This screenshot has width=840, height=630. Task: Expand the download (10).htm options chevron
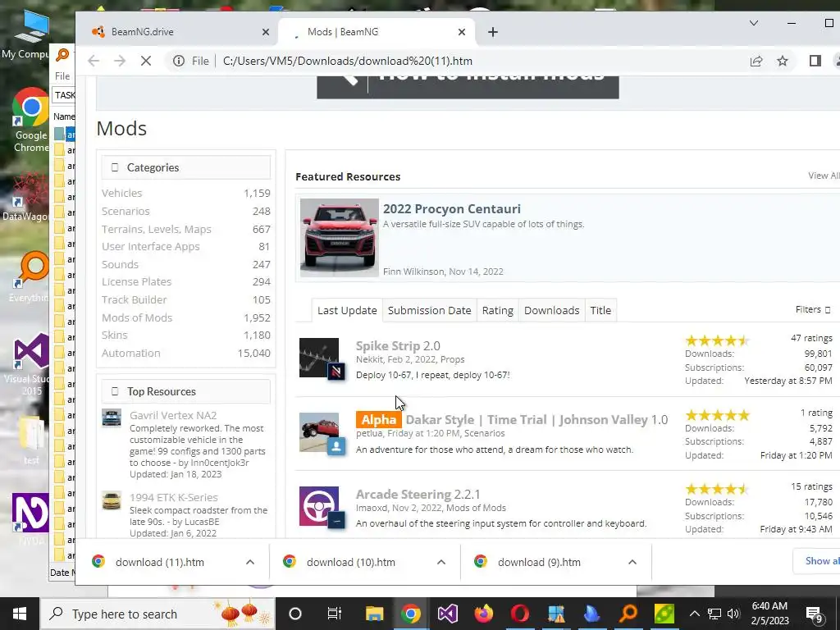tap(441, 562)
